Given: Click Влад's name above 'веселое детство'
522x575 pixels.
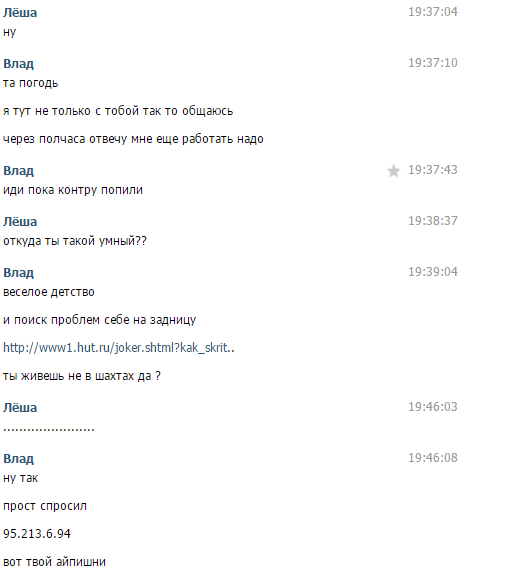Looking at the screenshot, I should [x=18, y=273].
